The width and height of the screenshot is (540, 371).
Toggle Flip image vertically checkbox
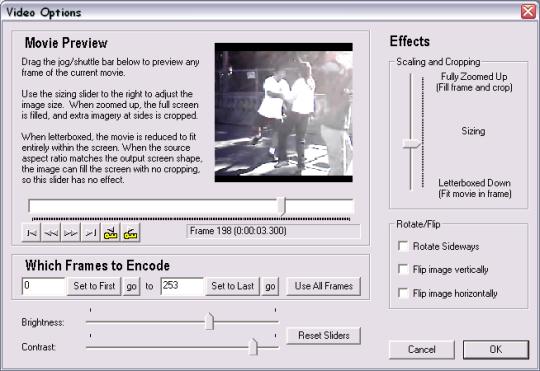pos(403,269)
